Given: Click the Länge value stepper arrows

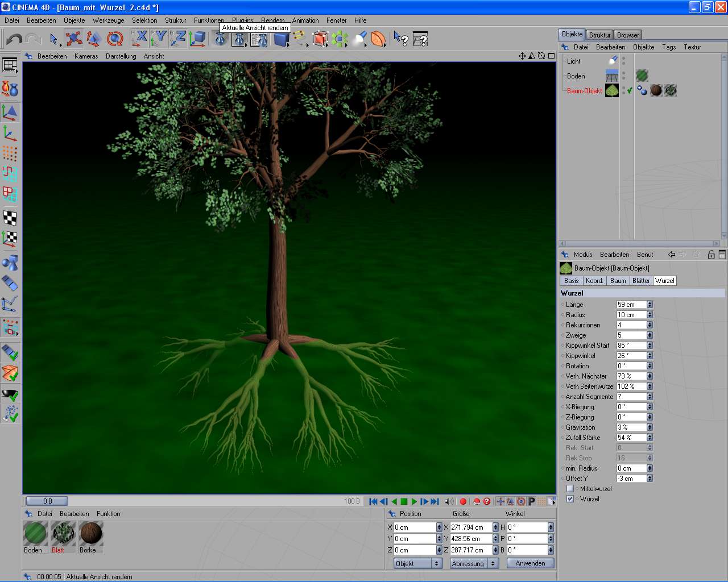Looking at the screenshot, I should pyautogui.click(x=650, y=305).
